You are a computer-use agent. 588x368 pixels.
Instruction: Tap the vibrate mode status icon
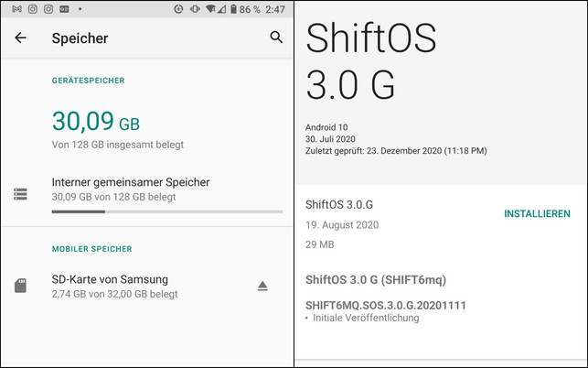tap(195, 9)
